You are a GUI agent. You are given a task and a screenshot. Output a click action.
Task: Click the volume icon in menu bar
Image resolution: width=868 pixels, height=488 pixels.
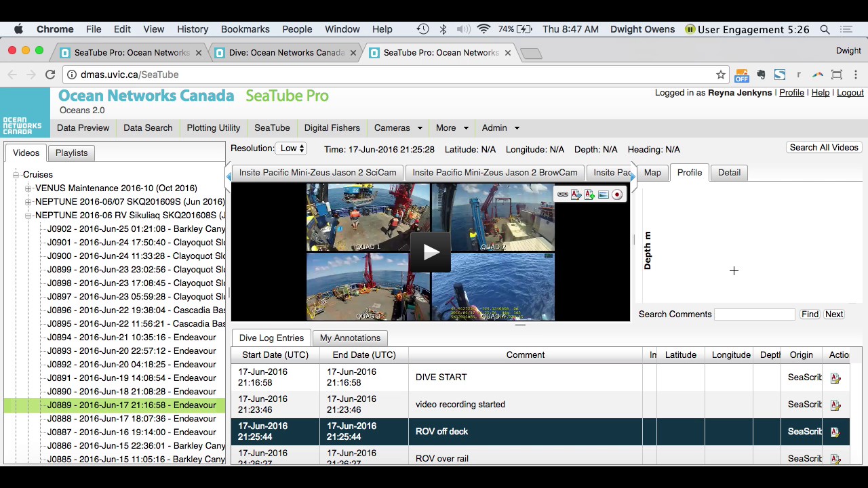pos(463,29)
